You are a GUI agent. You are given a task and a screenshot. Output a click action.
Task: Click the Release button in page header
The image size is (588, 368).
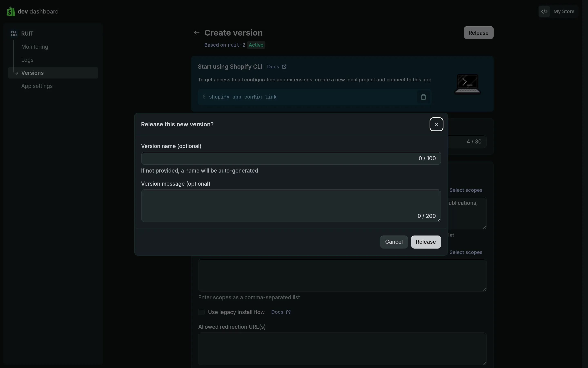[x=478, y=33]
